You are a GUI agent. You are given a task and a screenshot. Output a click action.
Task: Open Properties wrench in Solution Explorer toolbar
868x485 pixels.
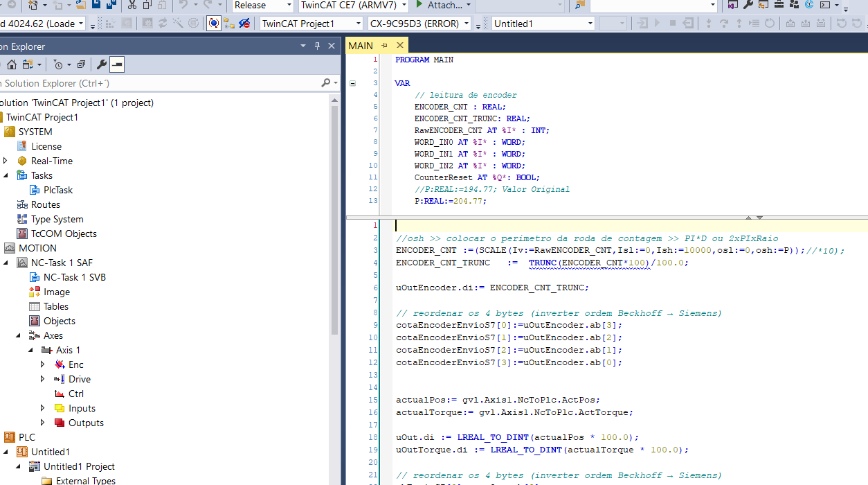102,64
